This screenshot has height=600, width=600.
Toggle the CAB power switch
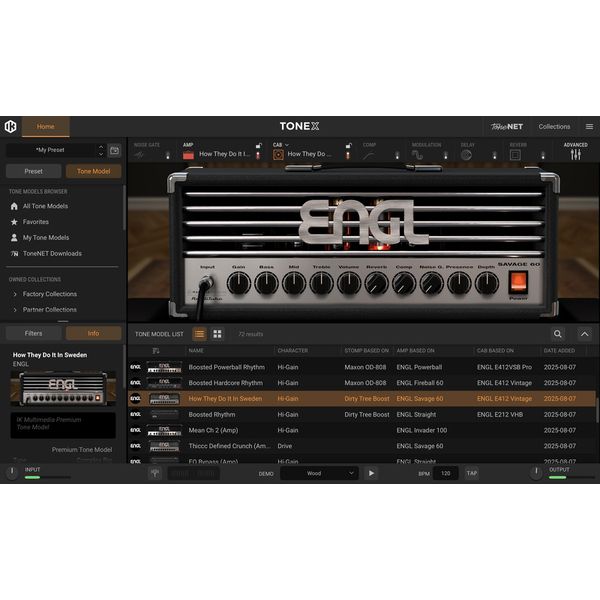pyautogui.click(x=348, y=155)
